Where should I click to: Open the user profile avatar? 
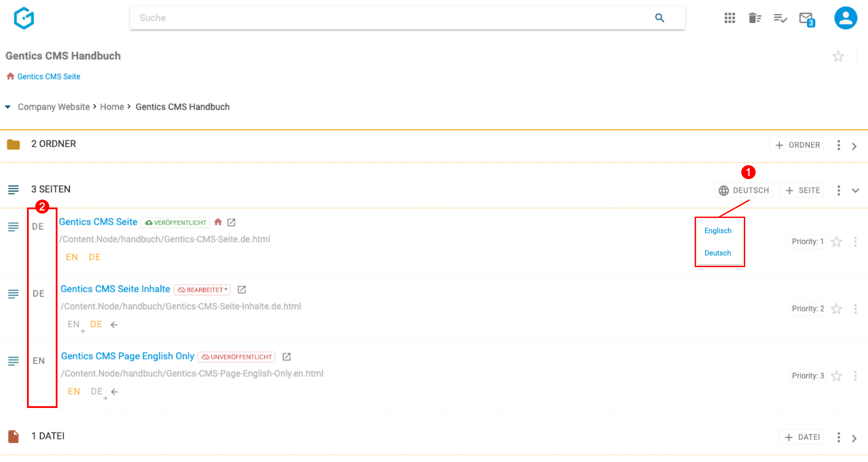[845, 18]
